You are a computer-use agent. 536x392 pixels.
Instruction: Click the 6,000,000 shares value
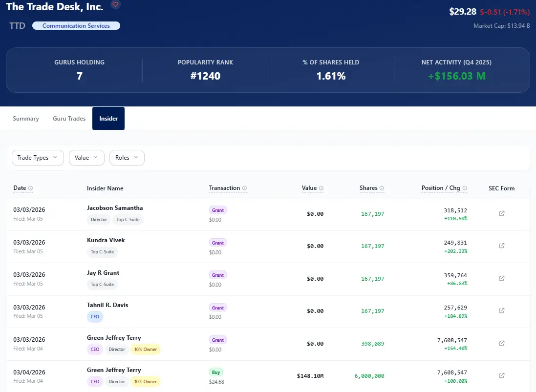click(x=369, y=375)
